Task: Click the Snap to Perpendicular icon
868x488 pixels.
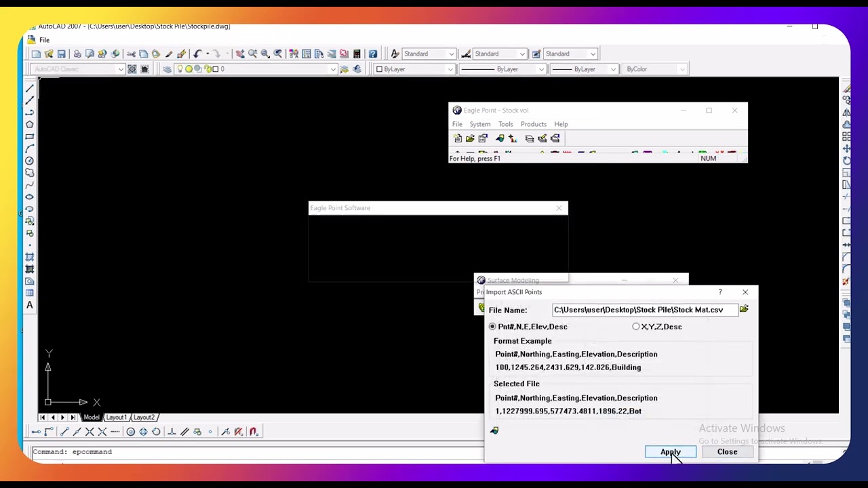Action: pos(172,432)
